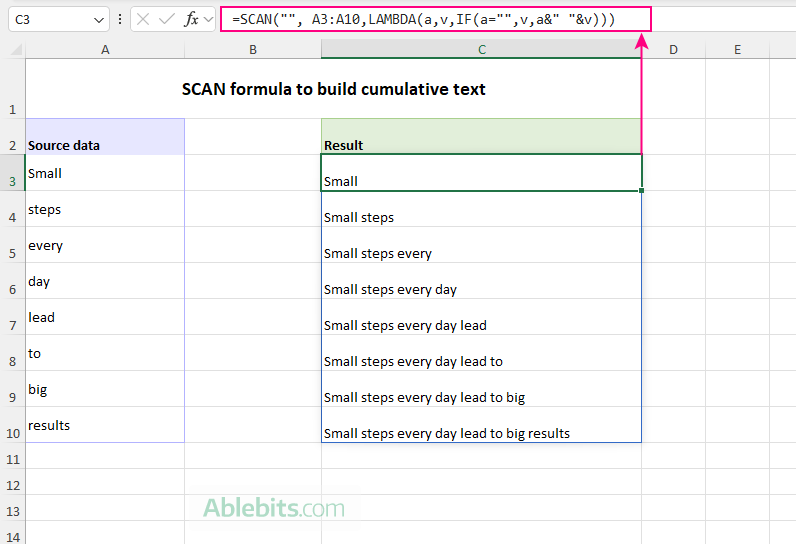Select result cell 'Small steps every day lead'
Image resolution: width=796 pixels, height=544 pixels.
(x=481, y=317)
